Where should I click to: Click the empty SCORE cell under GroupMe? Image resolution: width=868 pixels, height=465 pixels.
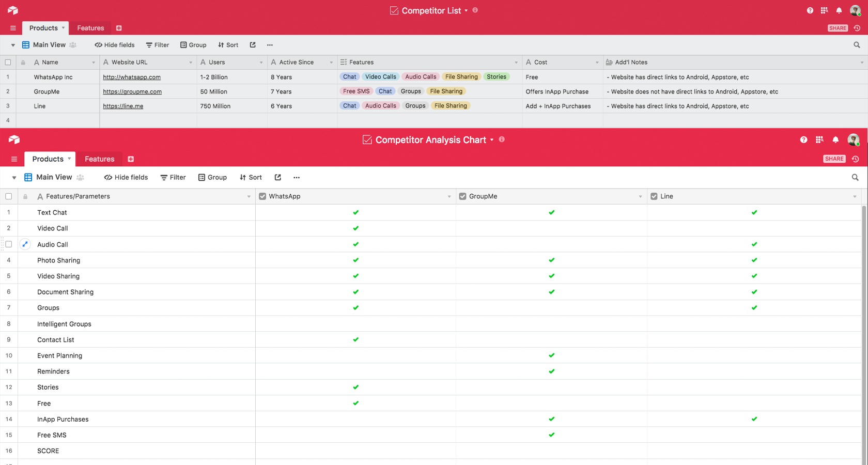coord(551,451)
